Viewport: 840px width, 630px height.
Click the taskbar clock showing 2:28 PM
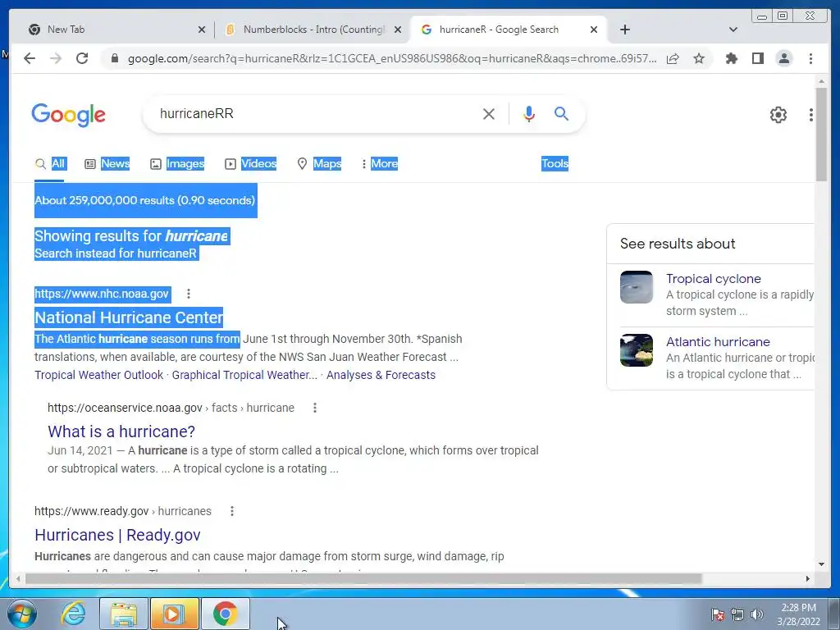click(798, 614)
